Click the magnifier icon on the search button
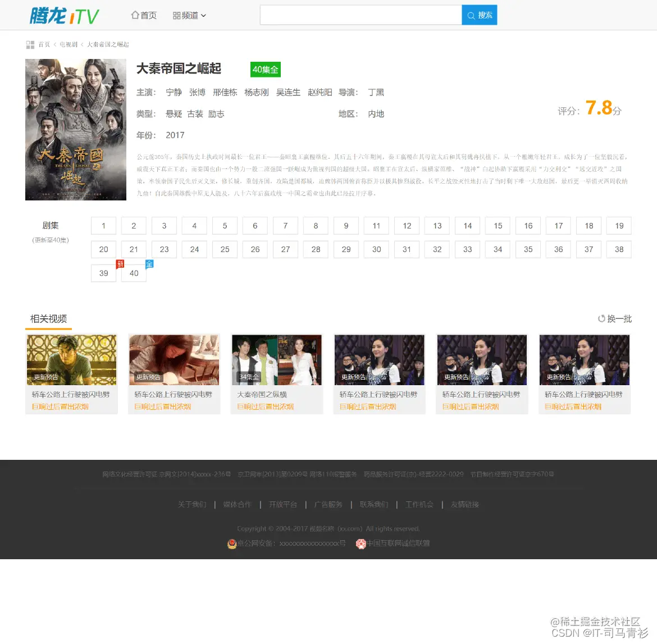 click(x=471, y=15)
